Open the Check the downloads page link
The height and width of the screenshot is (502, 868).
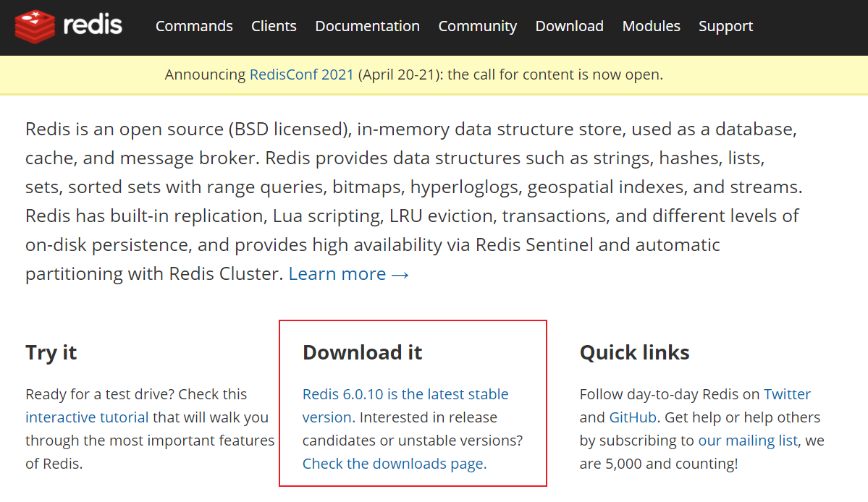395,463
